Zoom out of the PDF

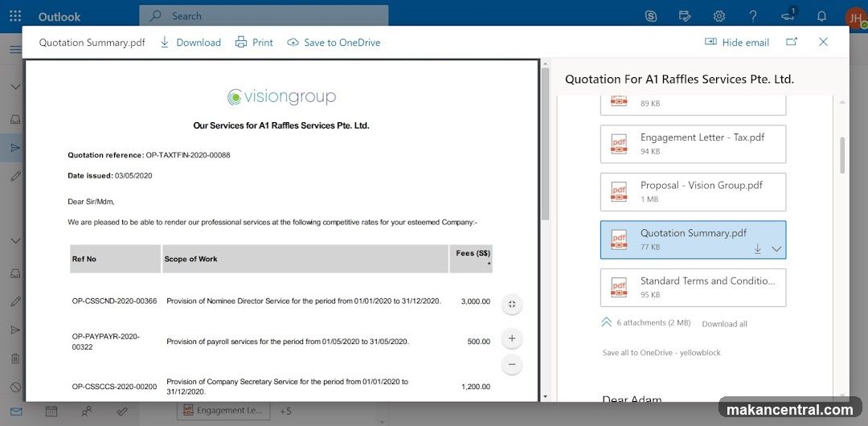[x=512, y=364]
